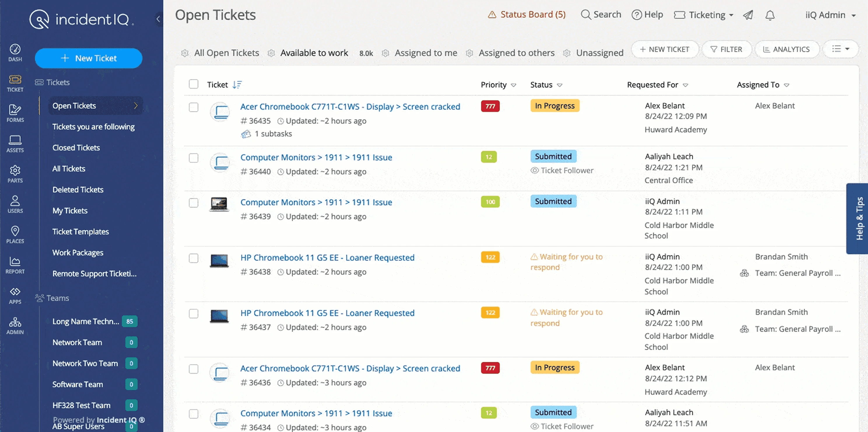Viewport: 868px width, 432px height.
Task: Open the list view options dropdown
Action: [840, 49]
